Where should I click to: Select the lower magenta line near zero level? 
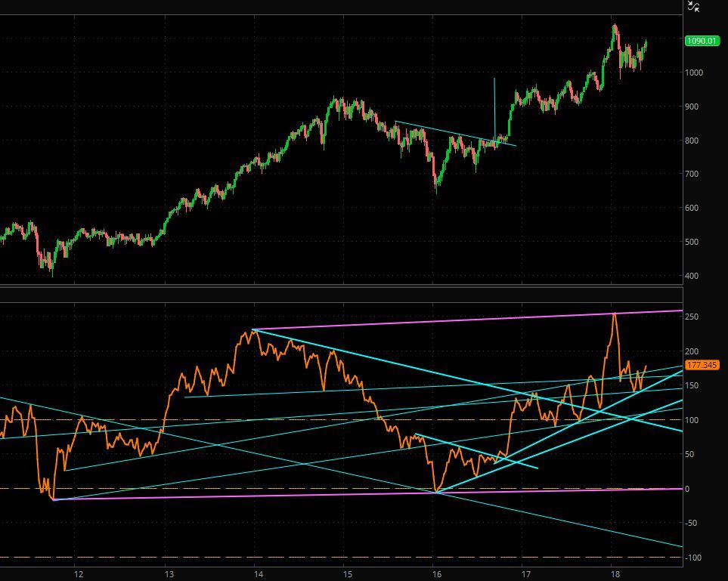367,494
